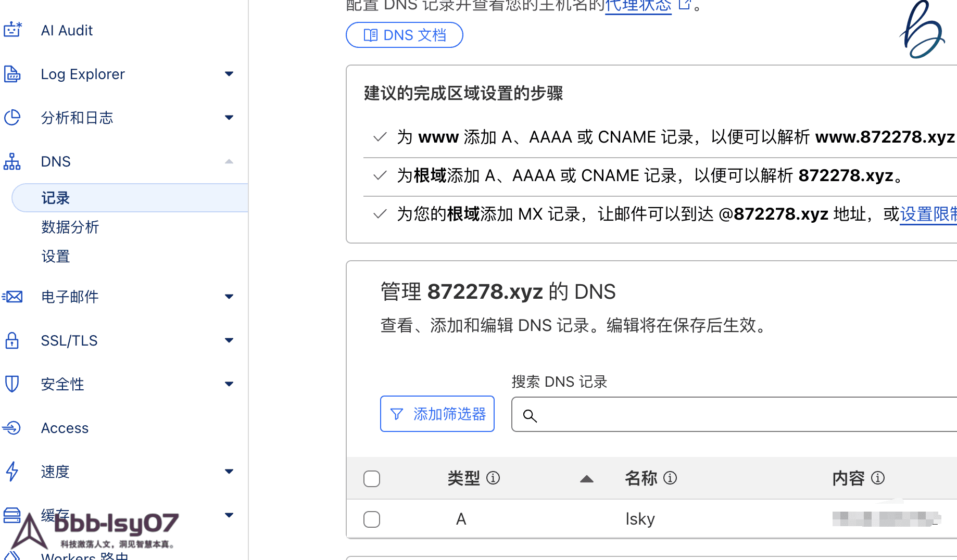Select the checkbox for the lsky A record

click(372, 519)
